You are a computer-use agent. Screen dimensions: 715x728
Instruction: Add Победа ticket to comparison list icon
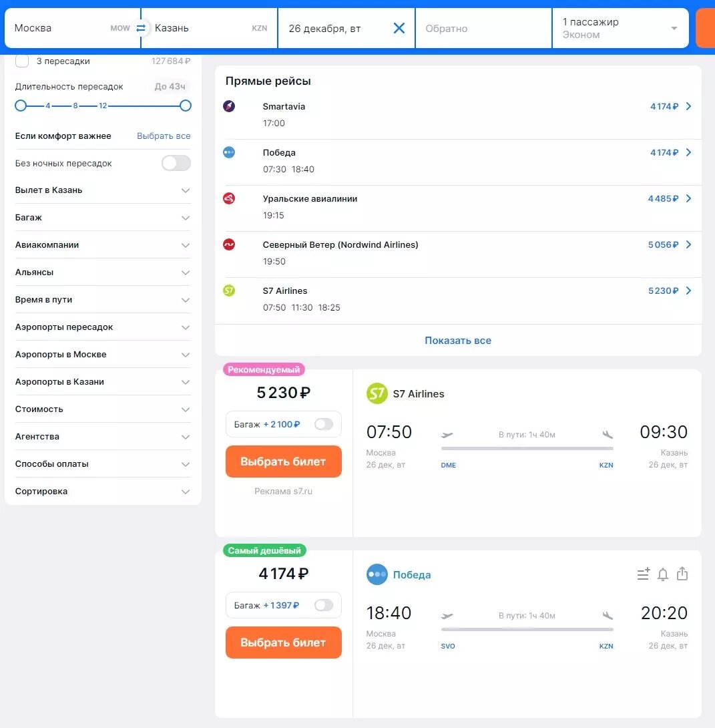(643, 574)
